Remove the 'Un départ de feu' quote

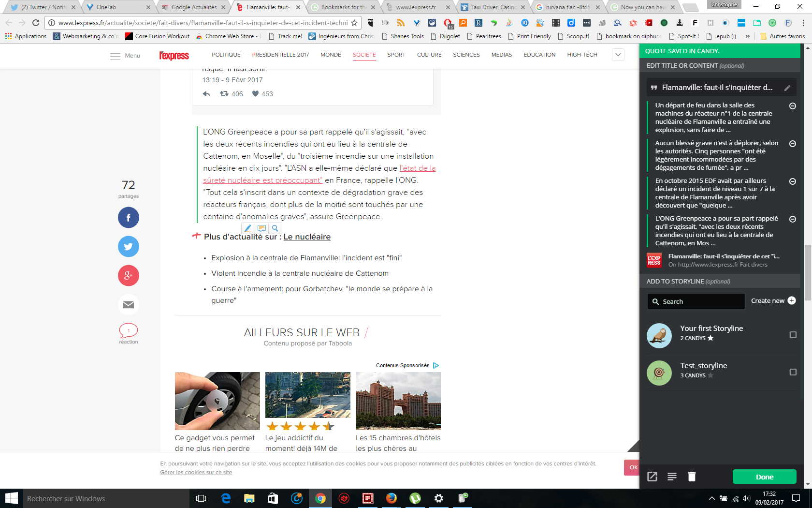pos(793,106)
